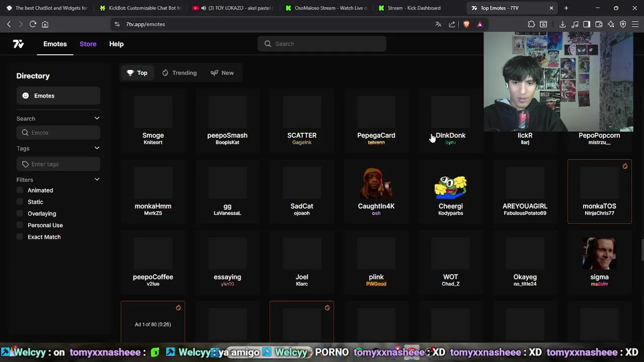Go back with the browser back arrow
The height and width of the screenshot is (362, 644).
[x=9, y=24]
